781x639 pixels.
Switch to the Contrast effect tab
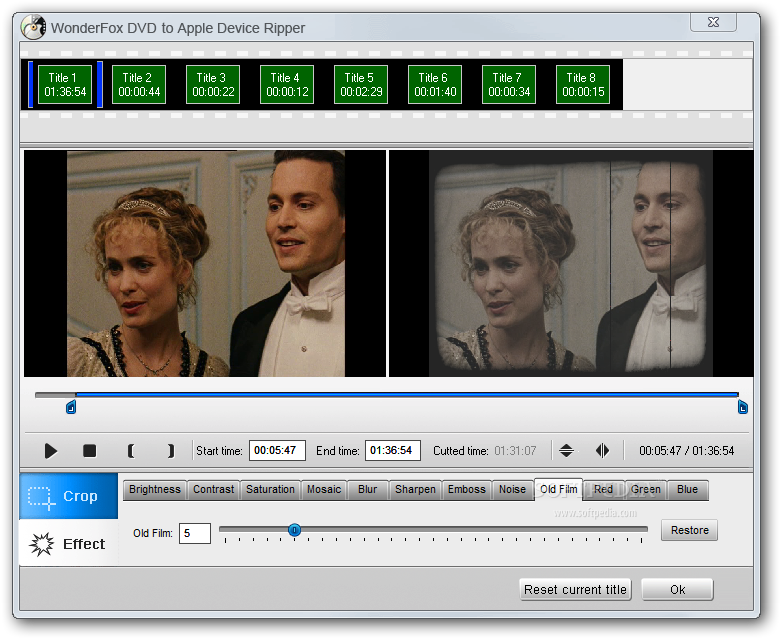(213, 490)
